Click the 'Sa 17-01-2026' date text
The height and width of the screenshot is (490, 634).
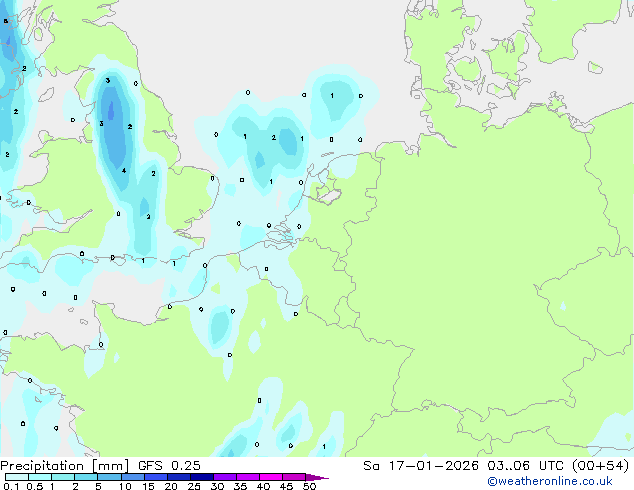tap(421, 466)
